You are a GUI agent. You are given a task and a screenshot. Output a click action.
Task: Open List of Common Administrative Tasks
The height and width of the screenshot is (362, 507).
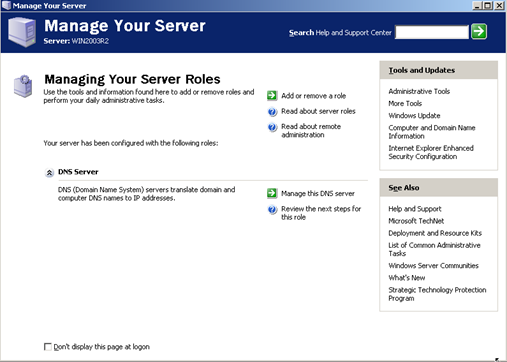point(434,249)
